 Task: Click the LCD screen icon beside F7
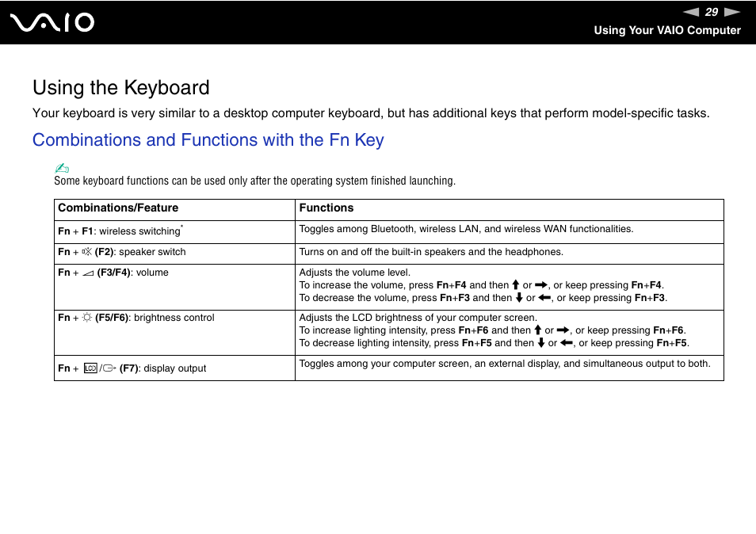tap(92, 367)
